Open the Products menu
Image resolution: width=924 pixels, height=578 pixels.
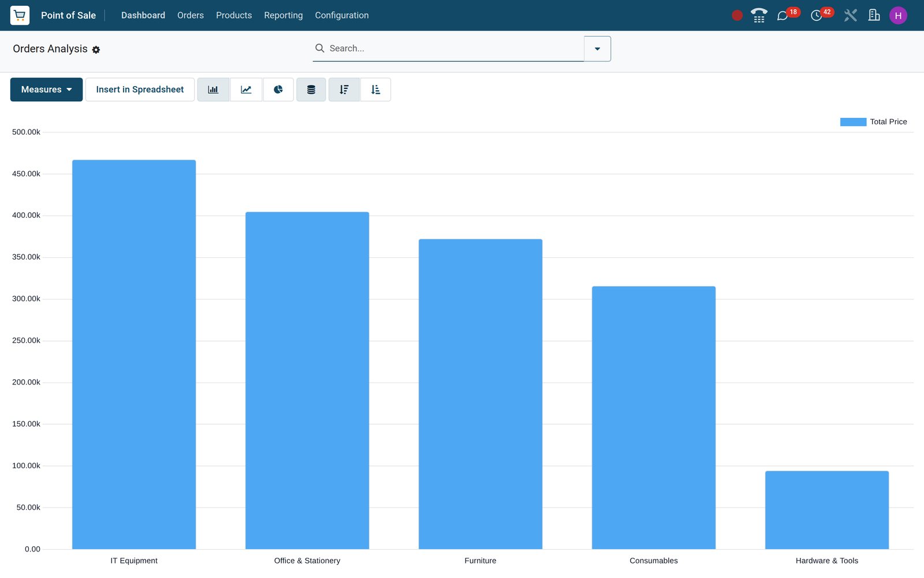[234, 16]
